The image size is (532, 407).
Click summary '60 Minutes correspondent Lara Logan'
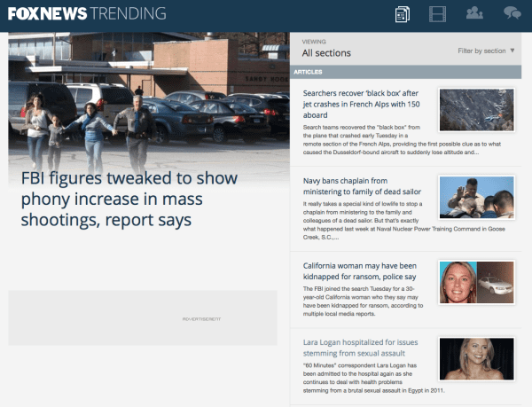tap(373, 378)
